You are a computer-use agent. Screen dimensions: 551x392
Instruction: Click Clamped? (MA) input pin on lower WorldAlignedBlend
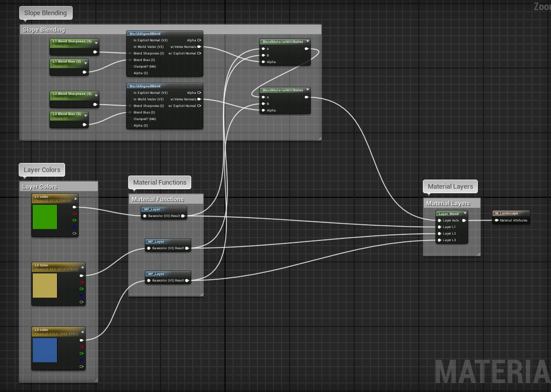click(130, 119)
